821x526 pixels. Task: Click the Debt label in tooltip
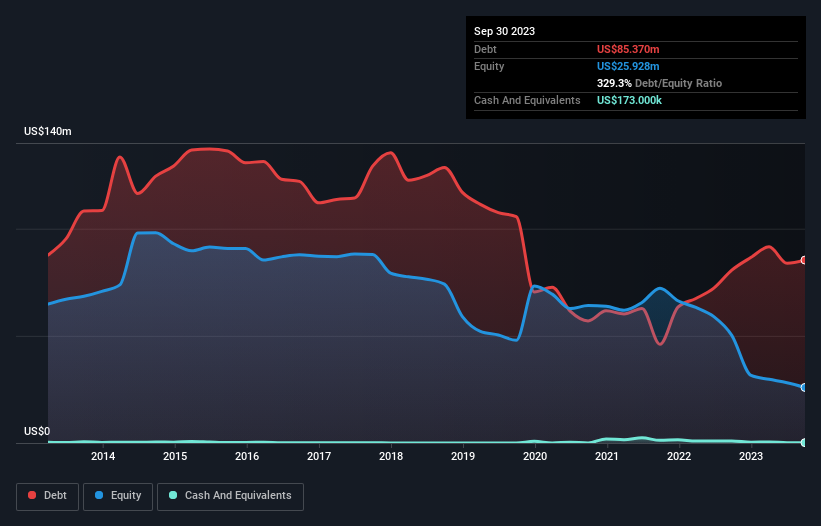click(x=485, y=49)
